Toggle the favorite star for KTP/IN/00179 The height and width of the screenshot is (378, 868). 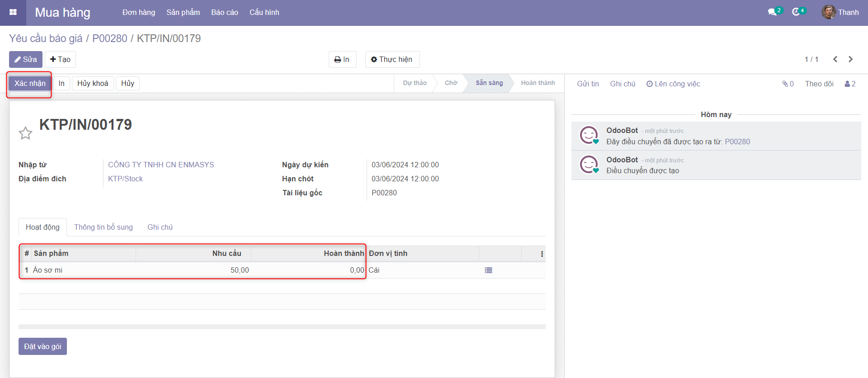point(25,133)
